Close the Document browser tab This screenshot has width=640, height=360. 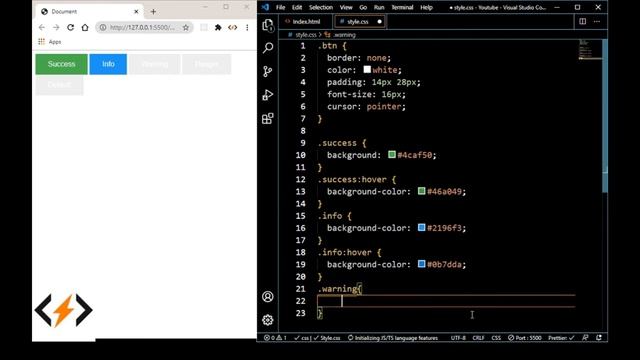136,12
